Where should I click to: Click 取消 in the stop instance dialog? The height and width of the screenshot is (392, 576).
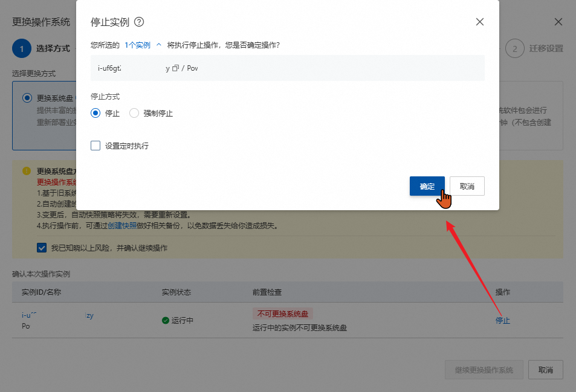click(467, 186)
